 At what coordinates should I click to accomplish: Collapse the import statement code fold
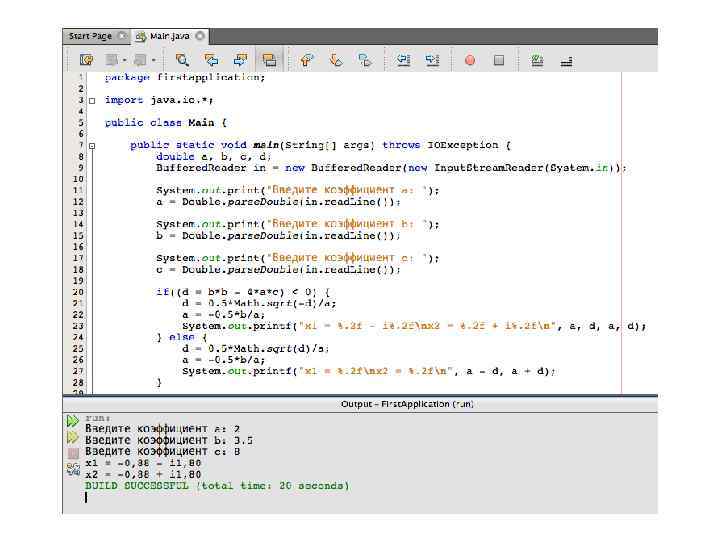coord(92,101)
